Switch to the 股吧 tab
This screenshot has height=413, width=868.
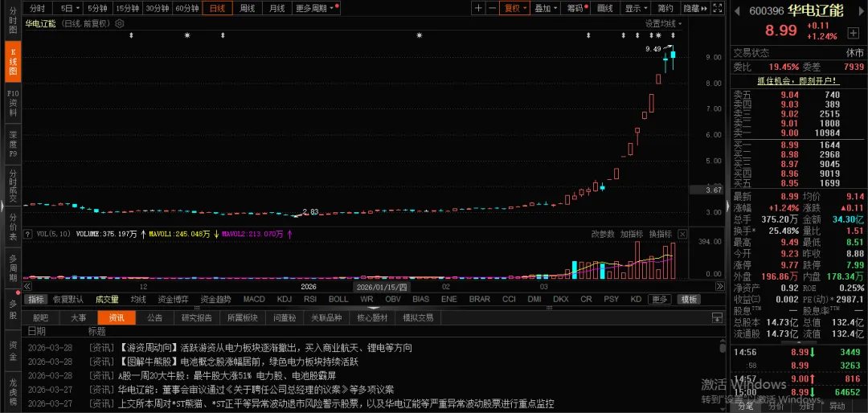click(x=40, y=317)
